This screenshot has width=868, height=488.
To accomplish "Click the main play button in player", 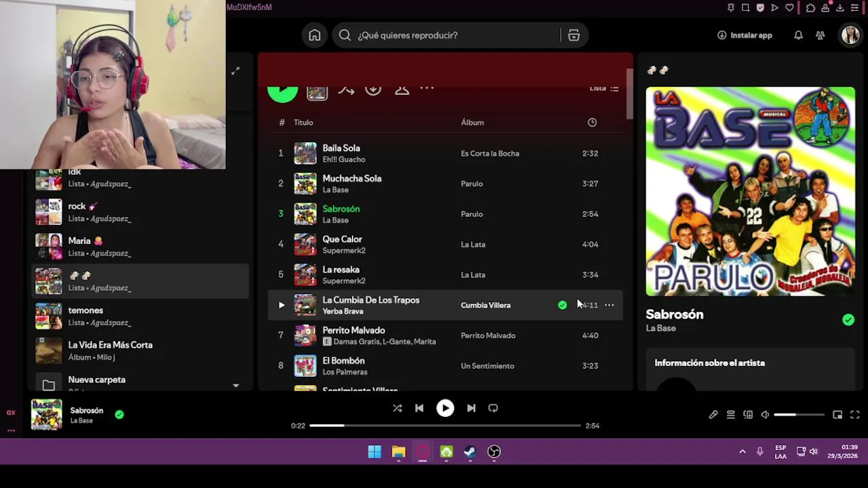I will coord(445,408).
